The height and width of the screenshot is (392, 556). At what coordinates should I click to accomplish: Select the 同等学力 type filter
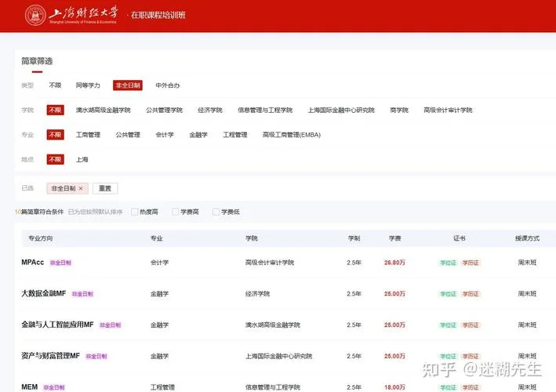[88, 85]
